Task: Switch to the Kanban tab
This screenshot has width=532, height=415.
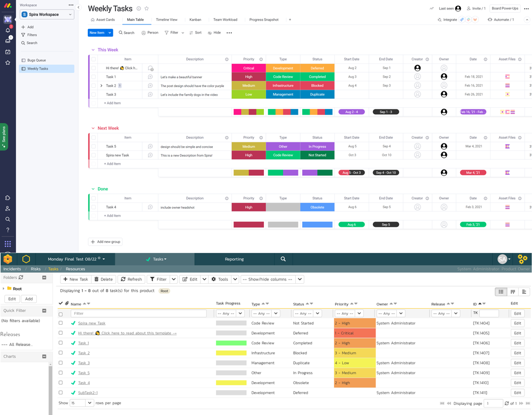Action: tap(195, 20)
